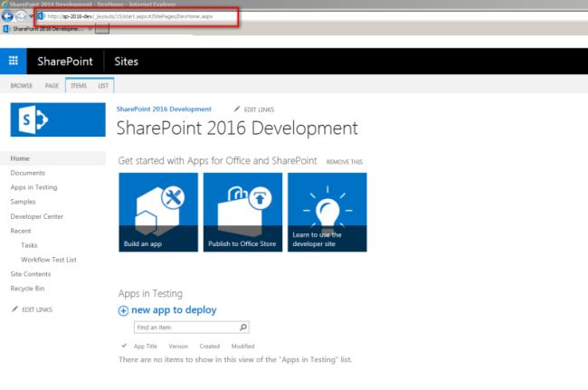588x390 pixels.
Task: Open Apps in Testing in left navigation
Action: point(33,187)
